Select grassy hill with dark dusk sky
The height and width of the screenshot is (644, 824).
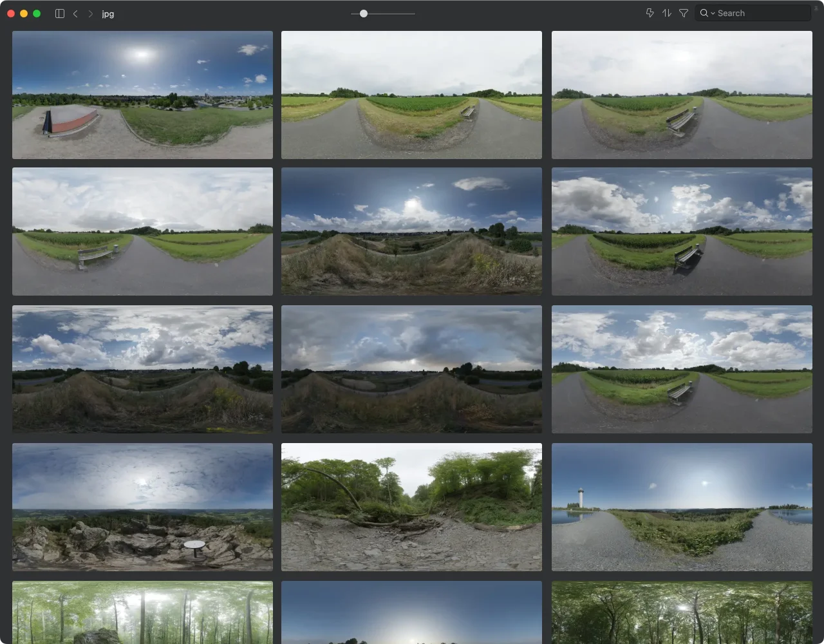coord(411,370)
